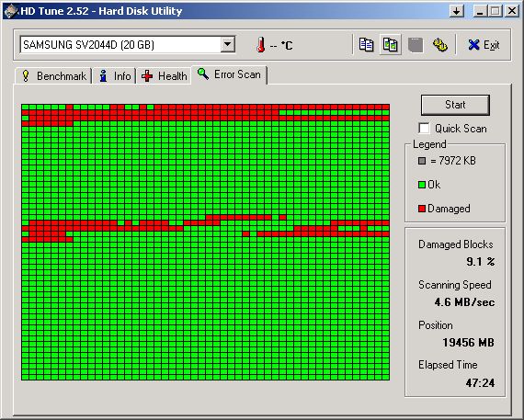The height and width of the screenshot is (420, 524).
Task: Click the down-arrow tray button in title bar
Action: (456, 11)
